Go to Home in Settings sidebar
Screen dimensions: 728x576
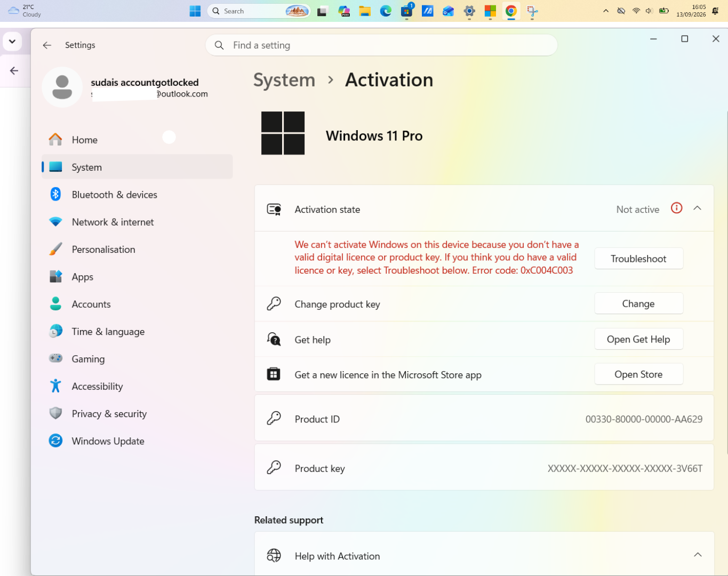pos(137,140)
